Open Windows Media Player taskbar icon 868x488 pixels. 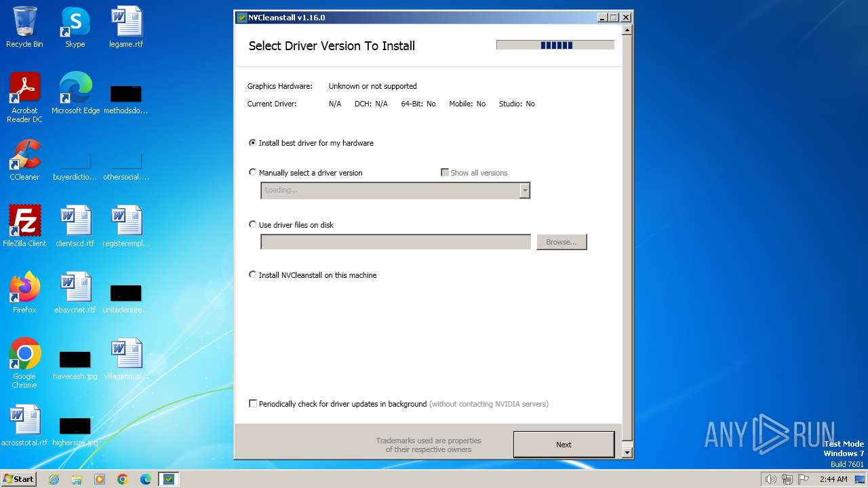pos(100,479)
